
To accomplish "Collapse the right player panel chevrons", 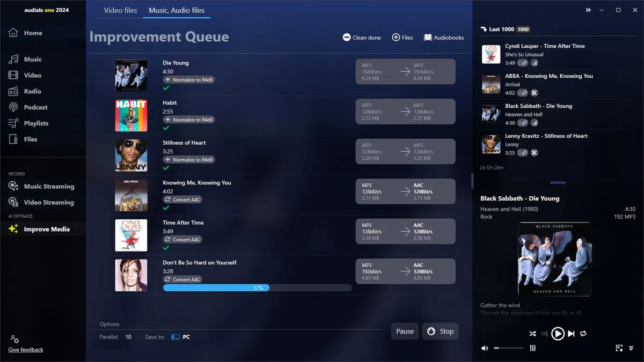I will click(588, 10).
